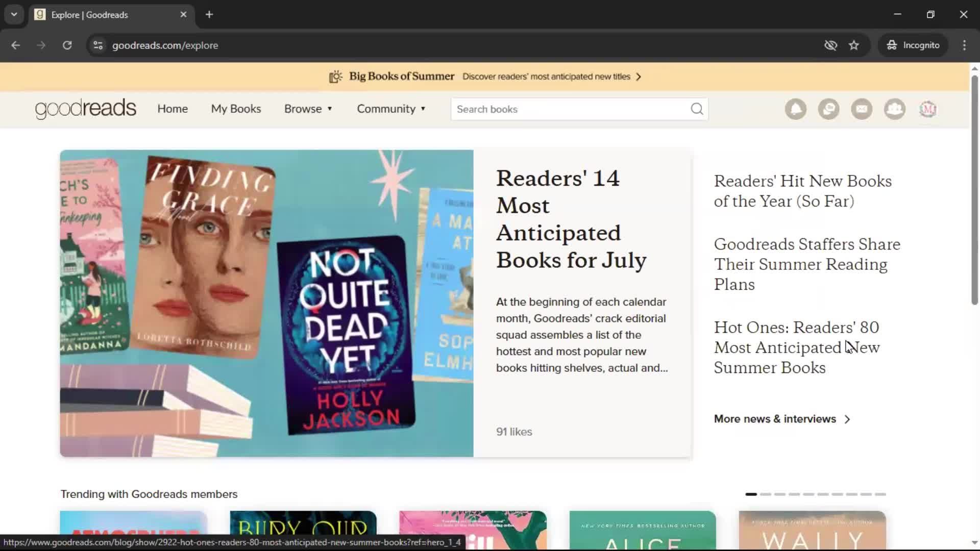Open the group discussions icon

(828, 109)
